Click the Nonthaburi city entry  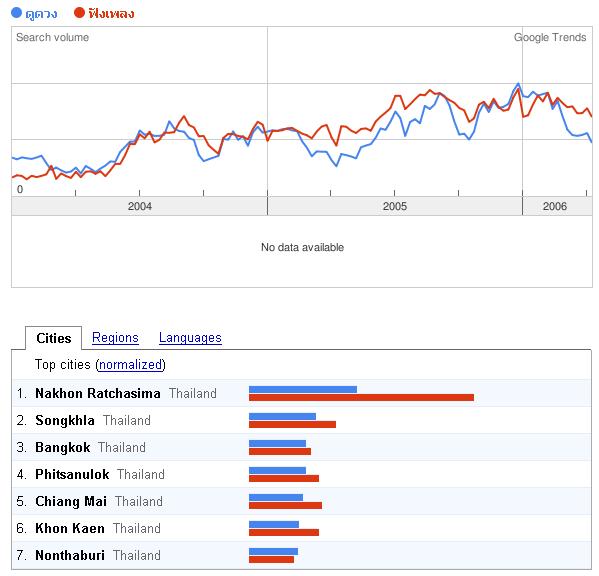(70, 555)
